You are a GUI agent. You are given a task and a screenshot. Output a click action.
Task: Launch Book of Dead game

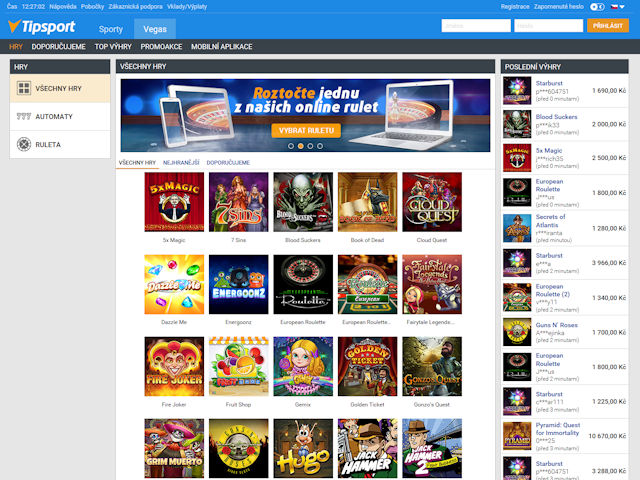368,202
